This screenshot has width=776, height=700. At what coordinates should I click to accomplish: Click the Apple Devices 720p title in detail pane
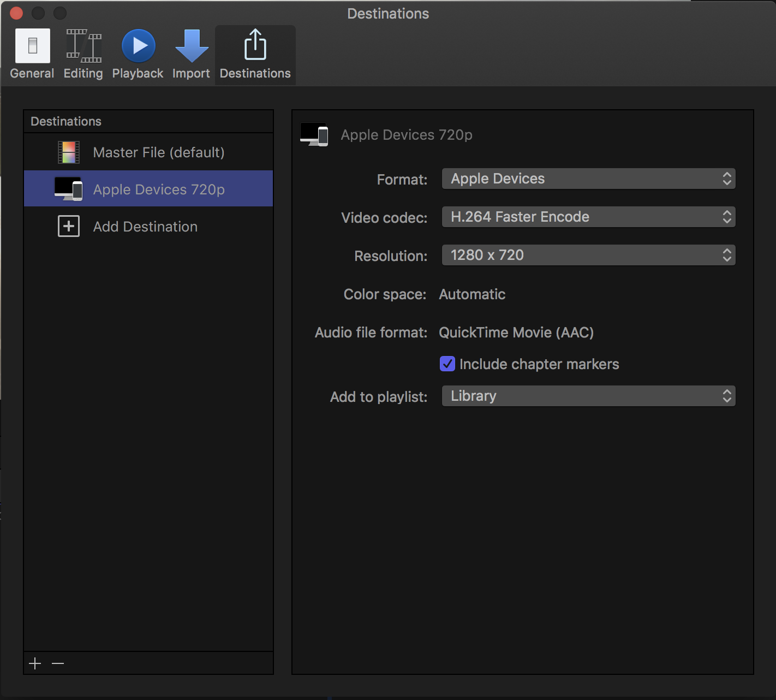tap(407, 135)
